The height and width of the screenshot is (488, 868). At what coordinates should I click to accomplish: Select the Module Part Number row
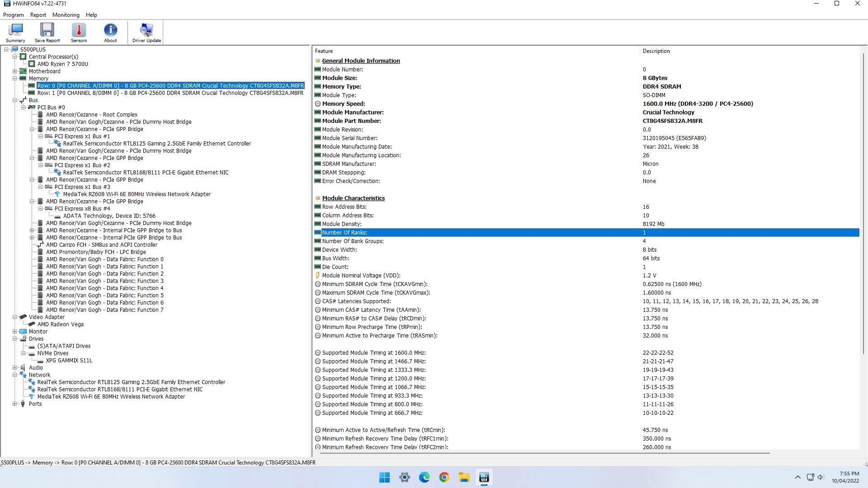click(x=586, y=121)
